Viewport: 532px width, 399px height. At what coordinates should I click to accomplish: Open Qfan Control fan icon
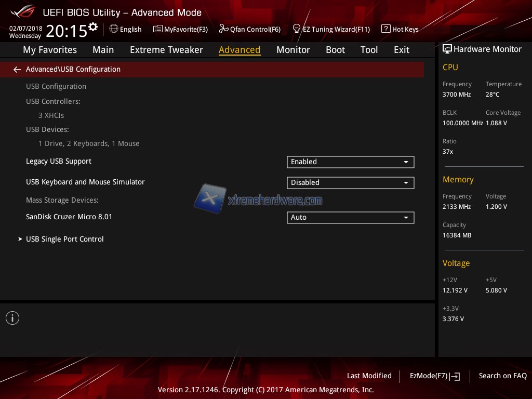[x=223, y=29]
